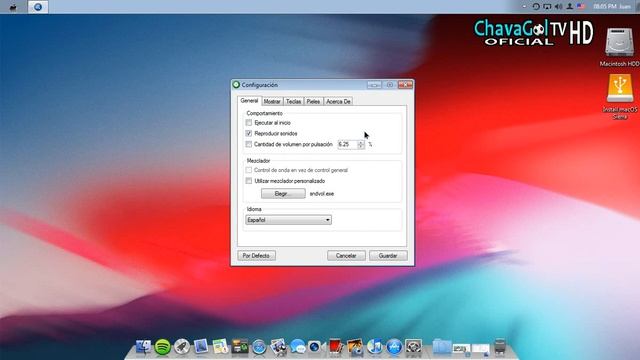Uncheck Reproducir sonidos checkbox
The image size is (640, 360).
(x=249, y=133)
